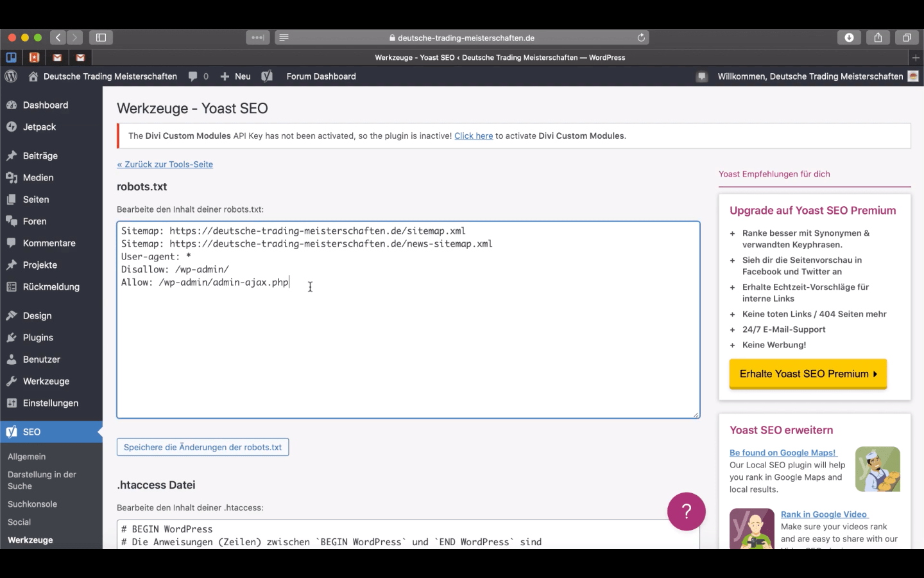Open the second pinned Gmail tab
This screenshot has height=578, width=924.
coord(80,57)
